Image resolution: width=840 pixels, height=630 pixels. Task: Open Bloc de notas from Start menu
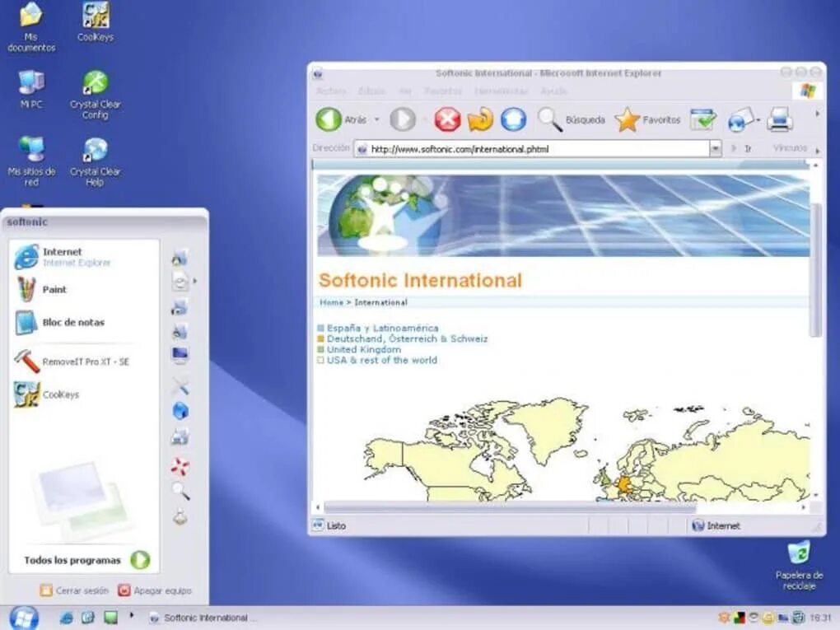coord(60,323)
